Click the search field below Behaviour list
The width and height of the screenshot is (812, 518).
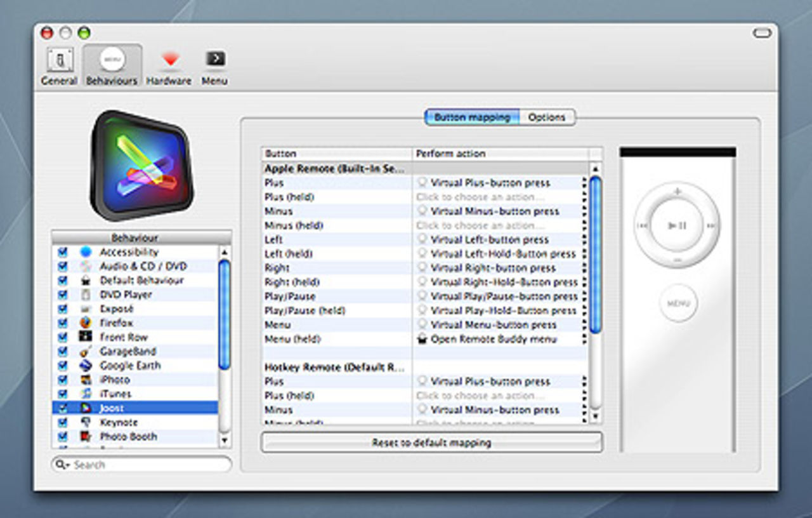tap(141, 464)
